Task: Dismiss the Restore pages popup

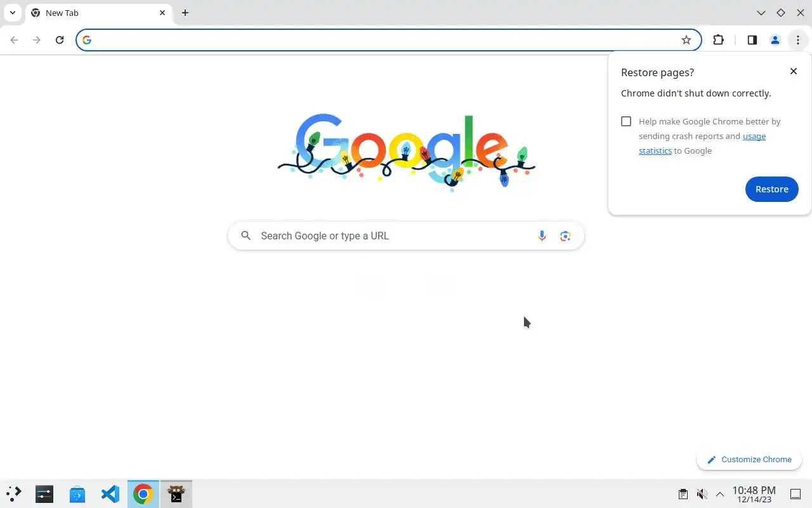Action: [x=794, y=71]
